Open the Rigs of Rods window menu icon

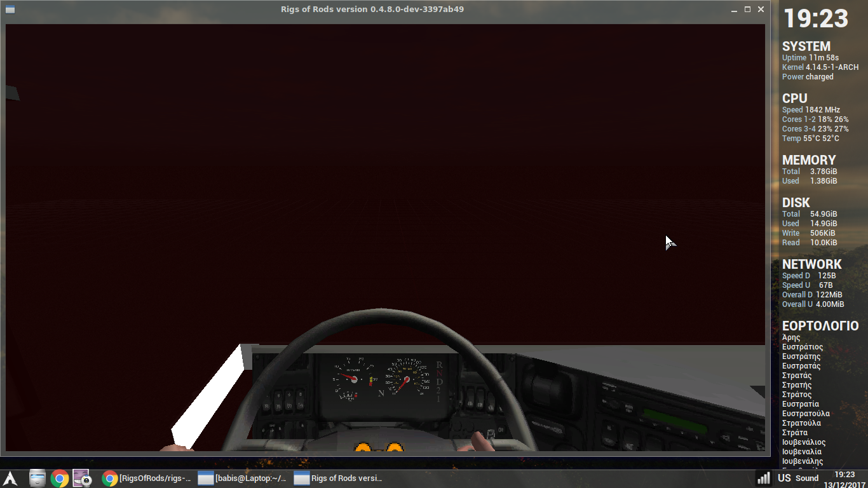tap(10, 10)
